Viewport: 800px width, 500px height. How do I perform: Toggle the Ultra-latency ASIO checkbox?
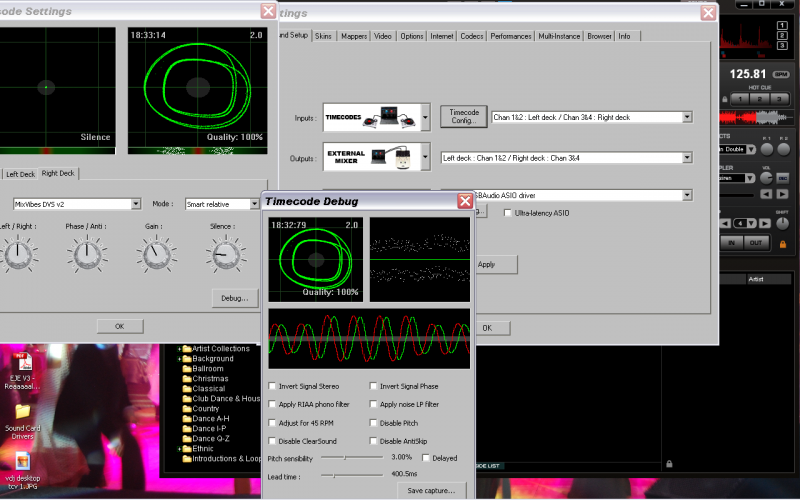(508, 213)
